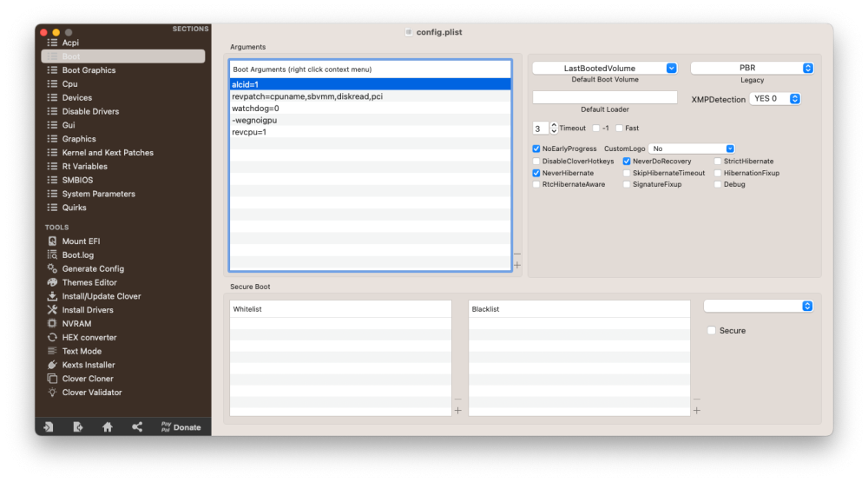Select Cpu section
This screenshot has width=868, height=482.
69,84
